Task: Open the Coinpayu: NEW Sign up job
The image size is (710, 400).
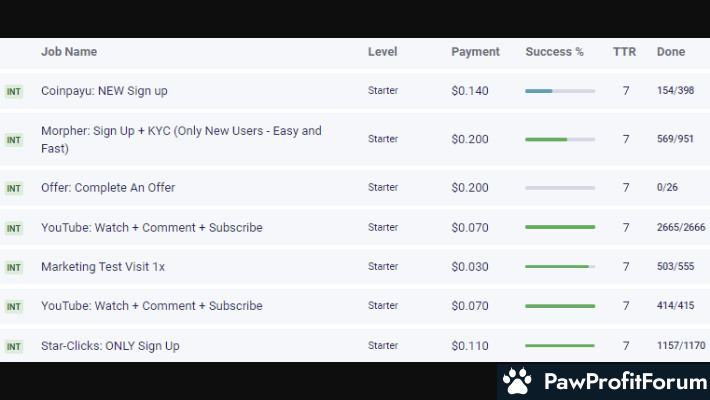Action: (104, 91)
